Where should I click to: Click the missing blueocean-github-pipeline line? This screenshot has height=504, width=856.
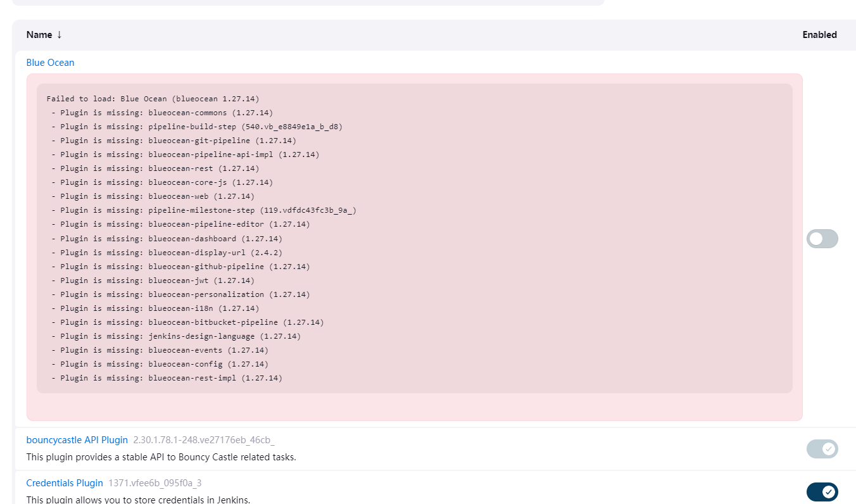click(180, 267)
